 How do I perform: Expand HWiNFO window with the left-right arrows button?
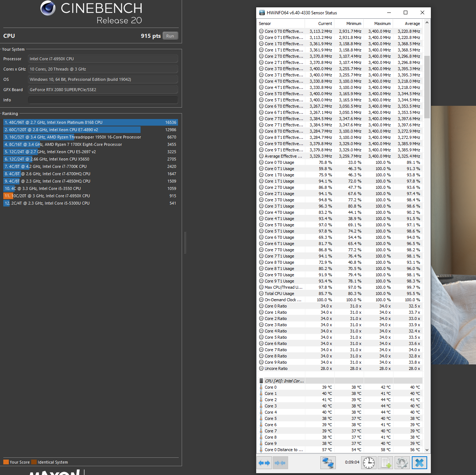(x=264, y=463)
